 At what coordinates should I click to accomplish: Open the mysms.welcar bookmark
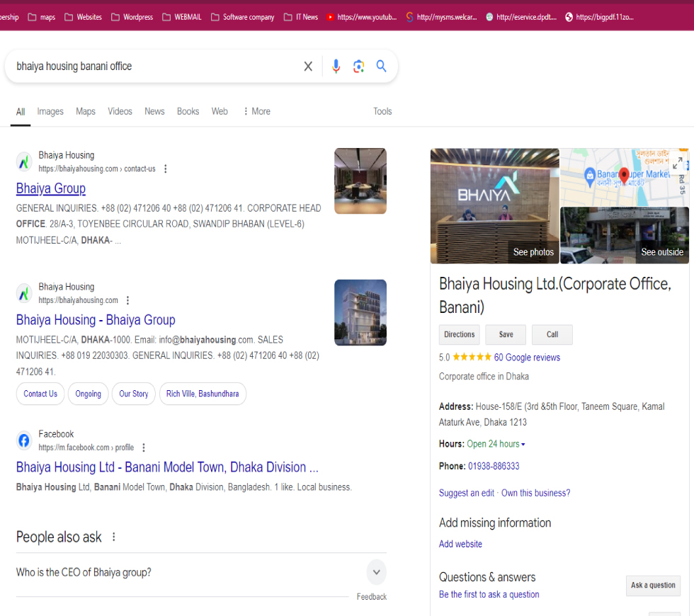point(441,17)
